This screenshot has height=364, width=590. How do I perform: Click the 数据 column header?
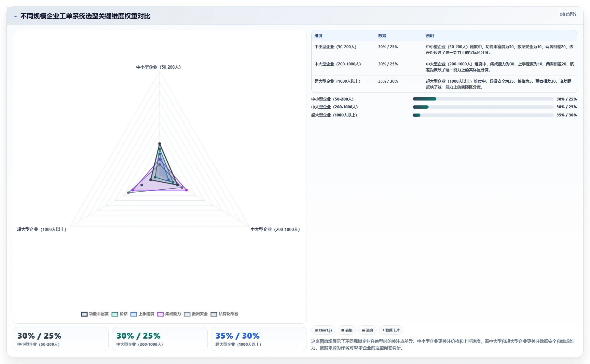(x=382, y=36)
